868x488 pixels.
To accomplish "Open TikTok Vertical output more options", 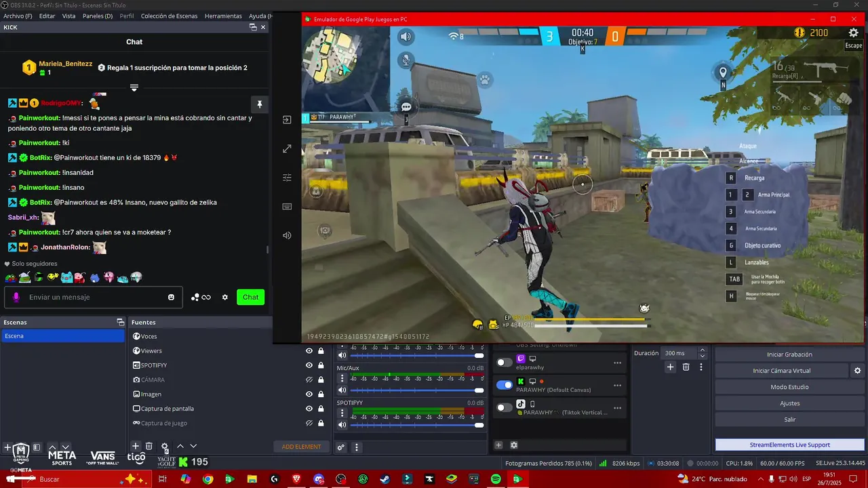I will pos(617,408).
